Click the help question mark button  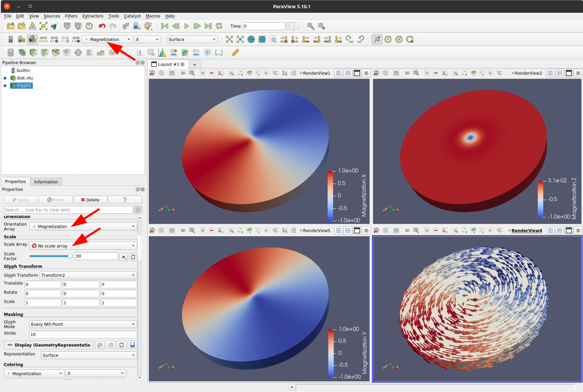(125, 200)
